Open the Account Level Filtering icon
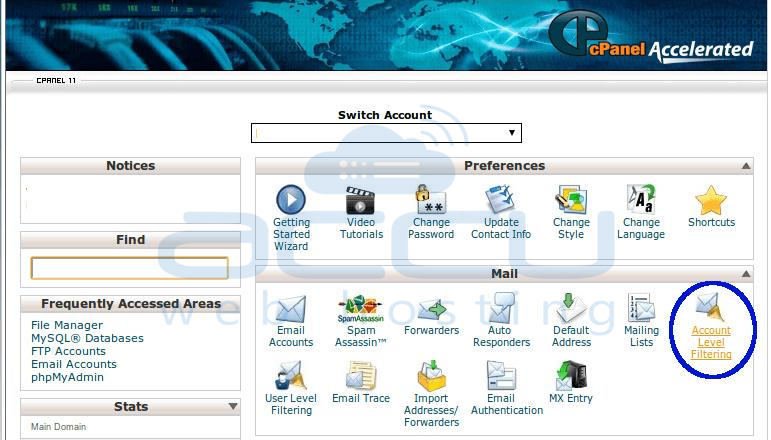771x440 pixels. pos(711,307)
